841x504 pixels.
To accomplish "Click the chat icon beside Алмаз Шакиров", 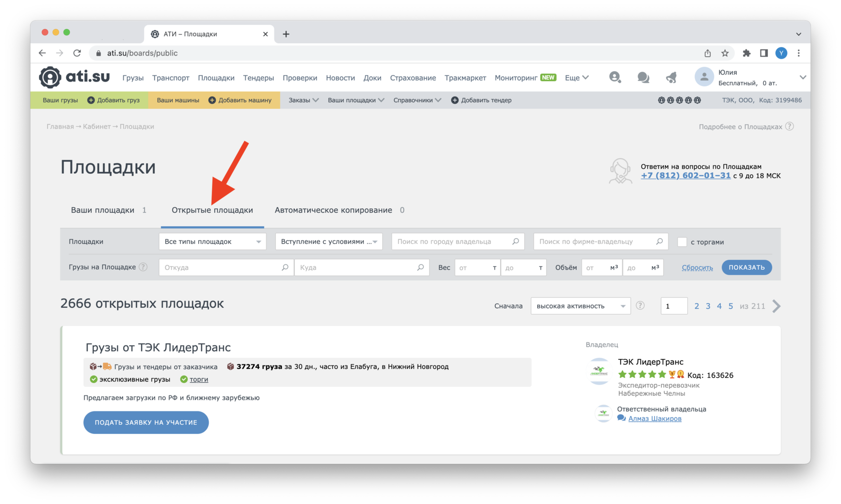I will click(x=621, y=418).
